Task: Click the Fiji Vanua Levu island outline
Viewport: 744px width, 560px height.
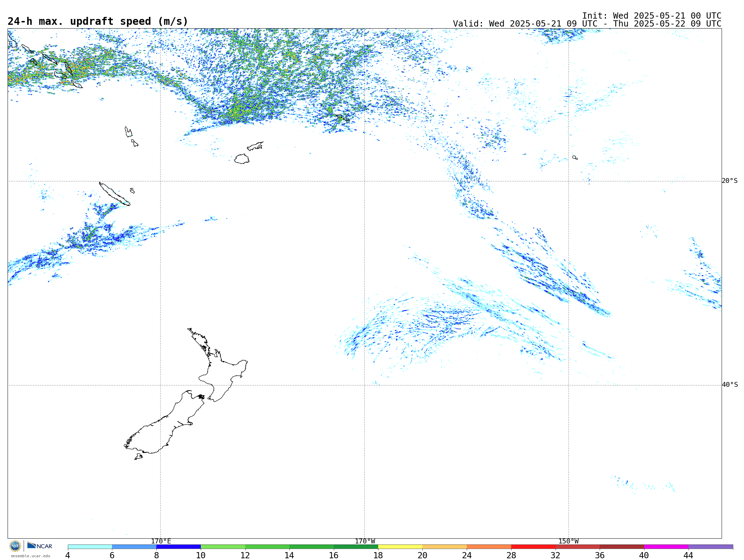Action: tap(255, 146)
